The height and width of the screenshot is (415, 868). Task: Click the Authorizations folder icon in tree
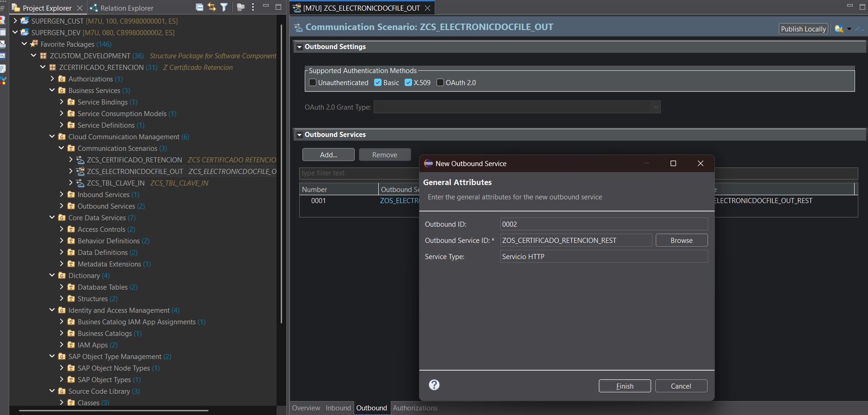[62, 79]
